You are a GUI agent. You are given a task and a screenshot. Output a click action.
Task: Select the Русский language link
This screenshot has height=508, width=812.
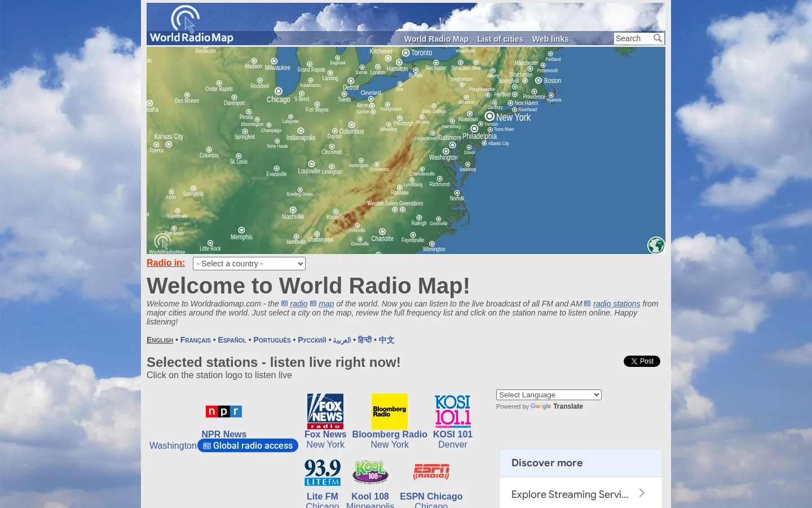coord(312,340)
